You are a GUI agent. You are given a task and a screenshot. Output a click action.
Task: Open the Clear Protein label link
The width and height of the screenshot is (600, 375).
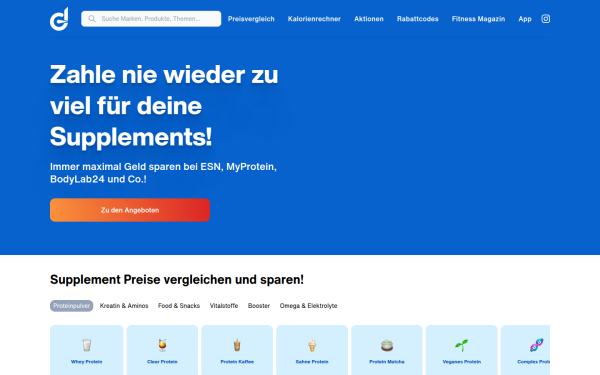click(x=162, y=362)
